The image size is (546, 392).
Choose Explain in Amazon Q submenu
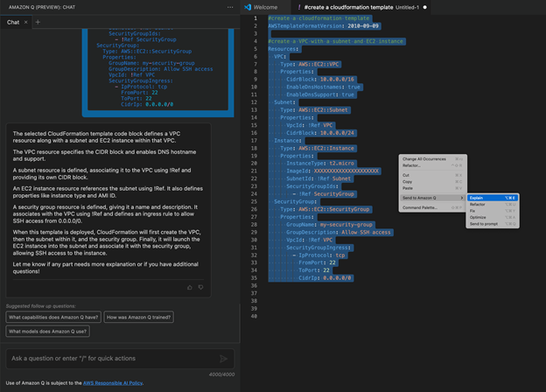(493, 198)
